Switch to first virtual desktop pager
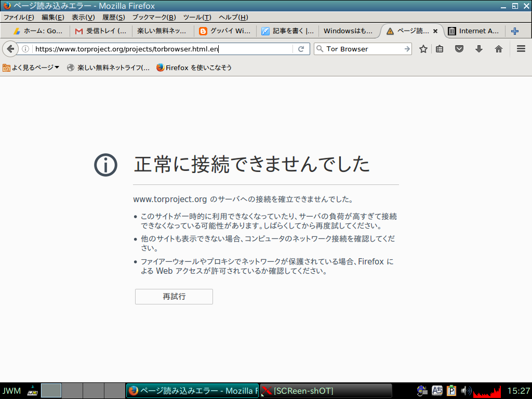532x399 pixels. coord(51,391)
